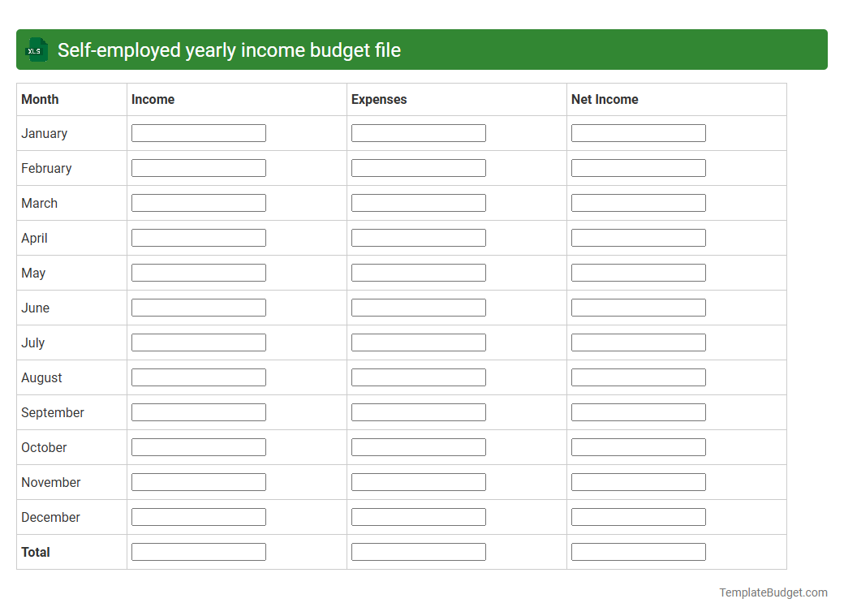Select the November Income input box
Viewport: 844px width, 616px height.
click(x=198, y=481)
